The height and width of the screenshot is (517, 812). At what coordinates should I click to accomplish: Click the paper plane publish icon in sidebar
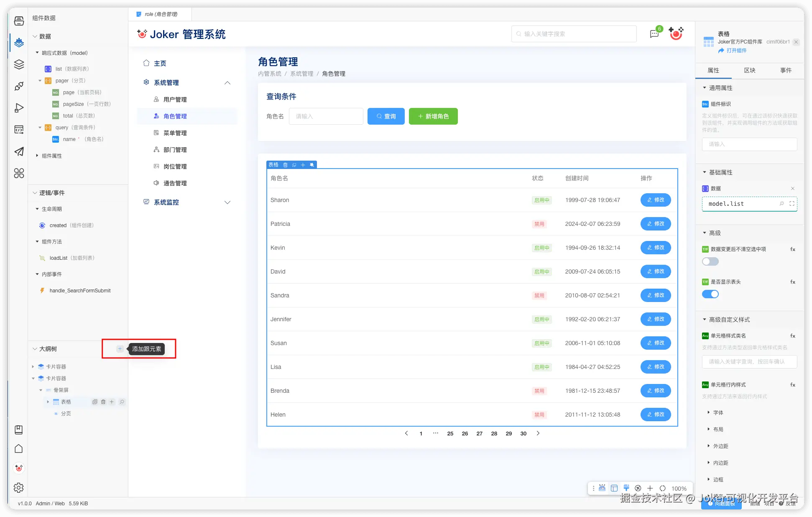pos(19,151)
